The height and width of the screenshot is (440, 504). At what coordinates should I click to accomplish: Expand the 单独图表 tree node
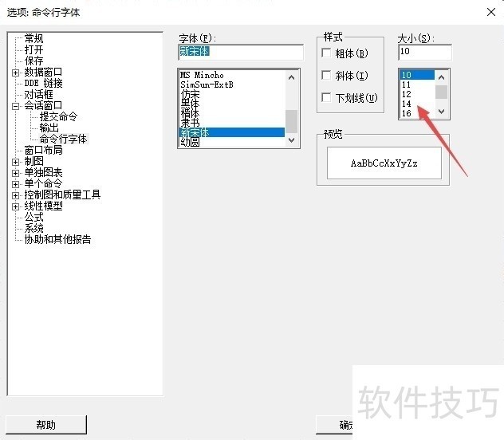coord(15,173)
